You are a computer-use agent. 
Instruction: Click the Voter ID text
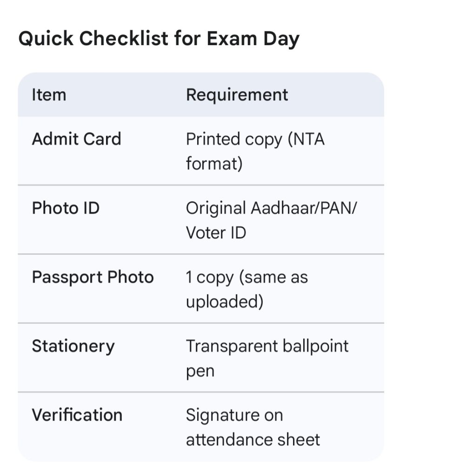point(216,233)
